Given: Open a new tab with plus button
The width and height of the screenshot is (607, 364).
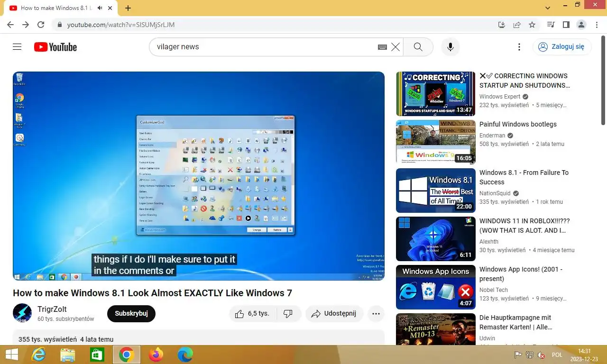Looking at the screenshot, I should tap(128, 8).
